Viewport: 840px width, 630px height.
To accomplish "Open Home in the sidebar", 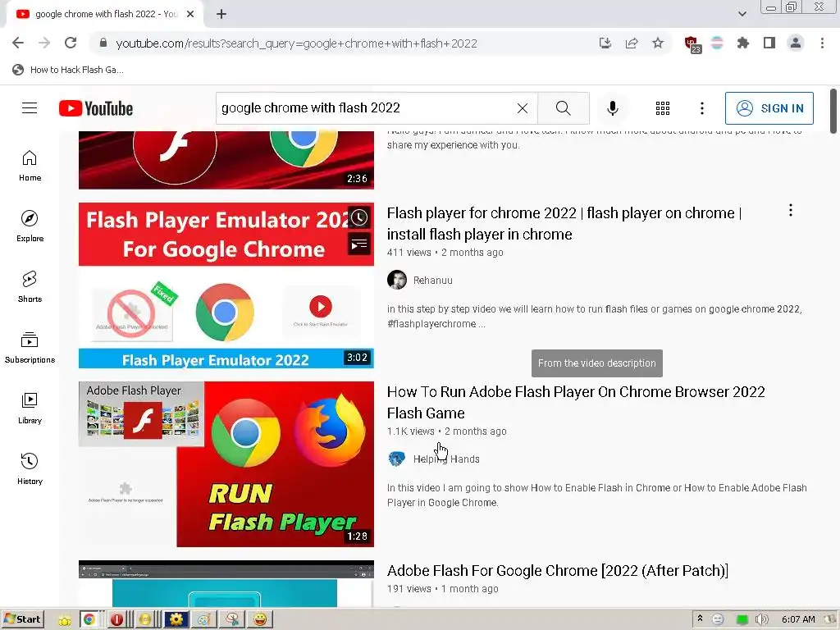I will pyautogui.click(x=30, y=166).
